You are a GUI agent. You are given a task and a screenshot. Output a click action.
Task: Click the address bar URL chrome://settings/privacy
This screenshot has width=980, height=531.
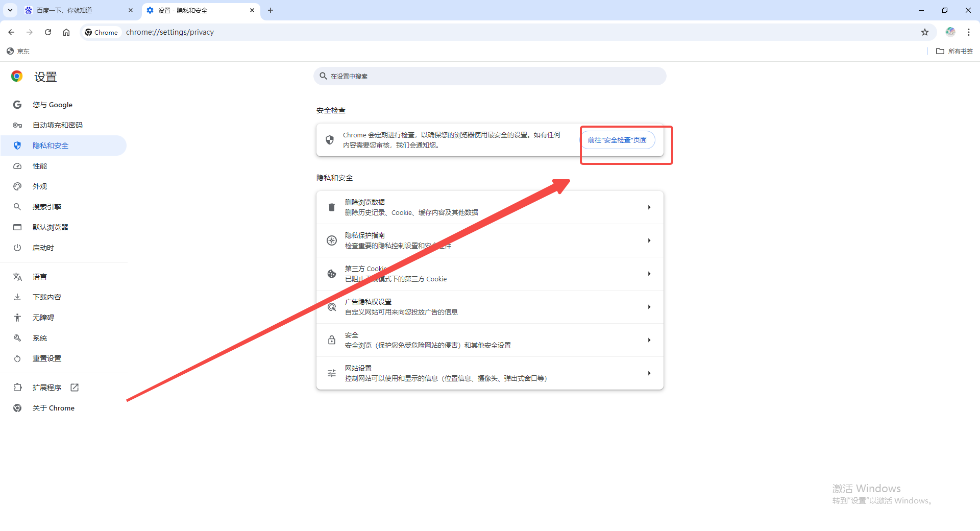point(170,32)
